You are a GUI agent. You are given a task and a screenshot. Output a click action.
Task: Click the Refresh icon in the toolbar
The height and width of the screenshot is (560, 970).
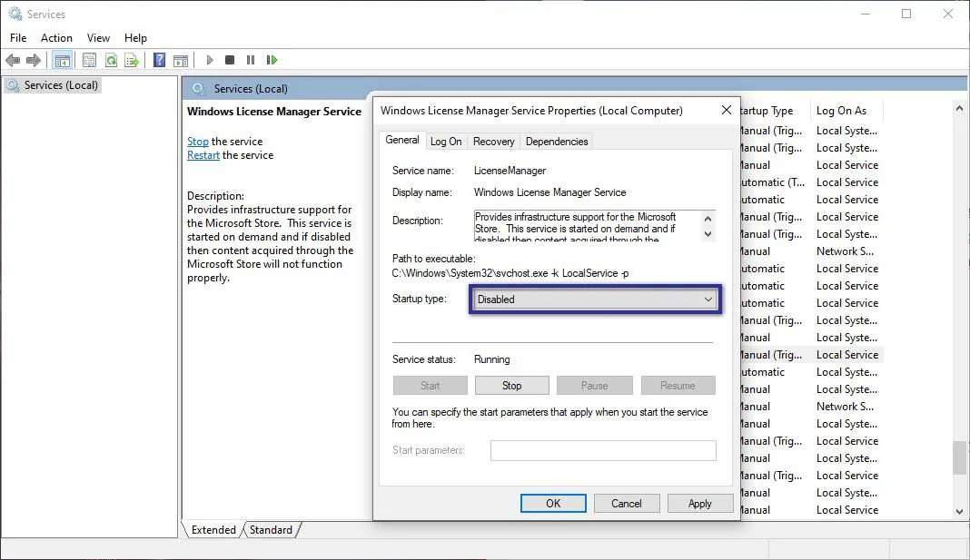[x=110, y=60]
